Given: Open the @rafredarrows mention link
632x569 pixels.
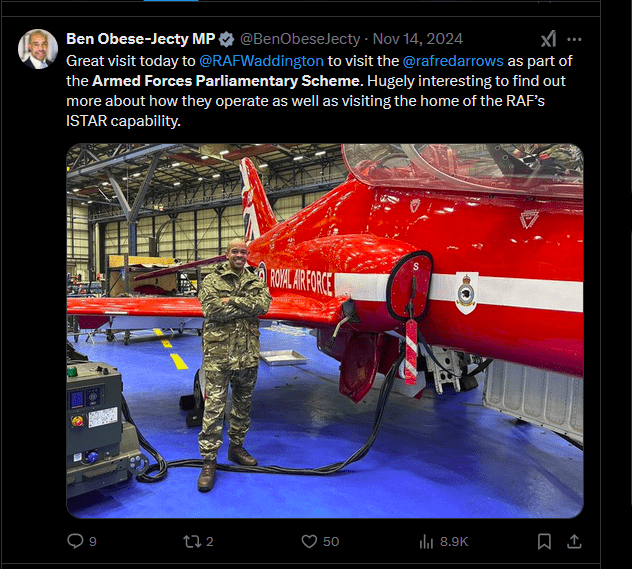Looking at the screenshot, I should click(x=453, y=61).
